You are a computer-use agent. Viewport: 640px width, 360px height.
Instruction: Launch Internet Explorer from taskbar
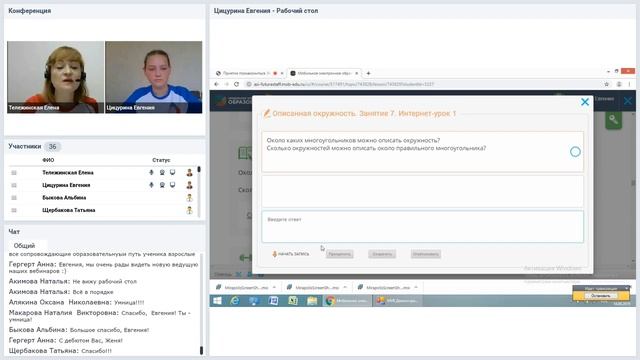(x=235, y=301)
